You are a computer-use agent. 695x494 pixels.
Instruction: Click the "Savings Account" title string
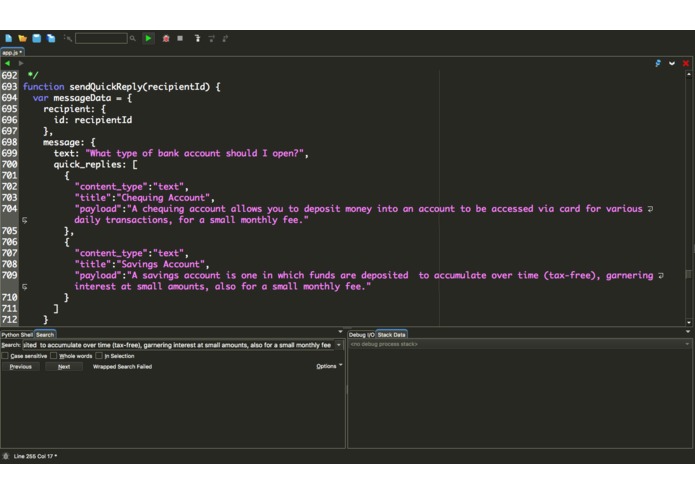(x=160, y=264)
